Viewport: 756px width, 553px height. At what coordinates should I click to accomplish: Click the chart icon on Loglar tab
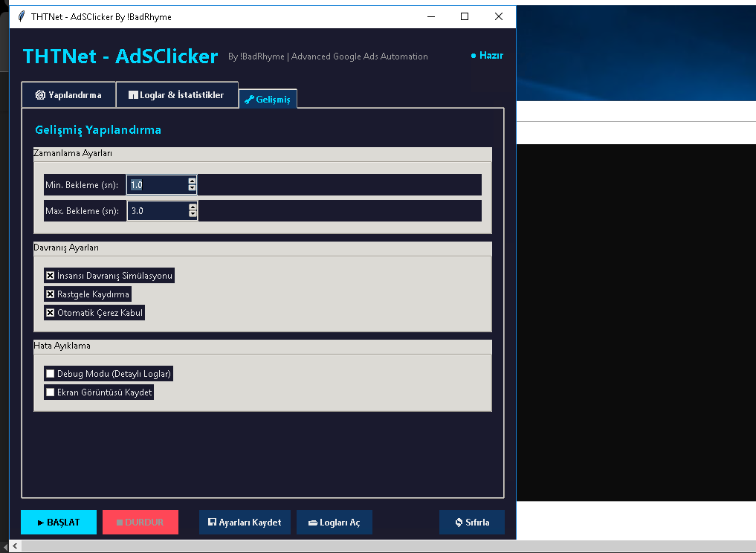pyautogui.click(x=133, y=95)
